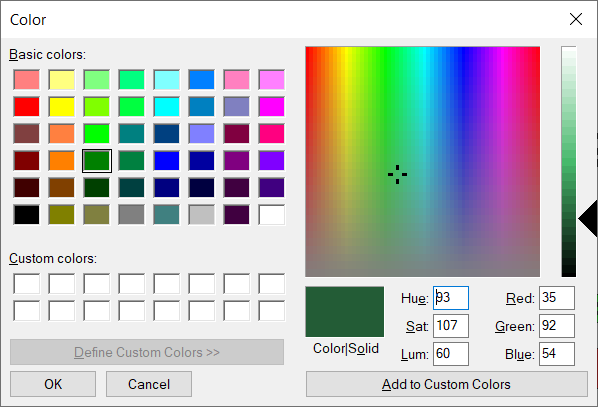Select the last custom color slot in second row
The height and width of the screenshot is (407, 598).
coord(272,310)
